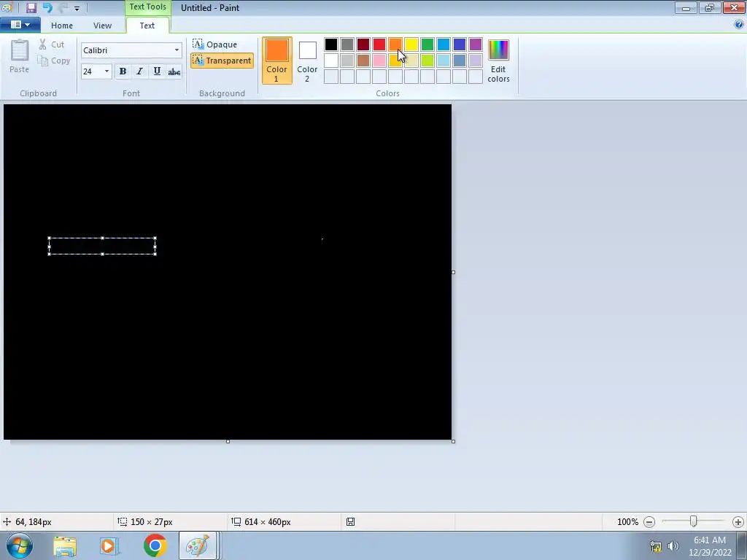Click the Save icon in quick access toolbar
The image size is (747, 560).
pos(31,7)
